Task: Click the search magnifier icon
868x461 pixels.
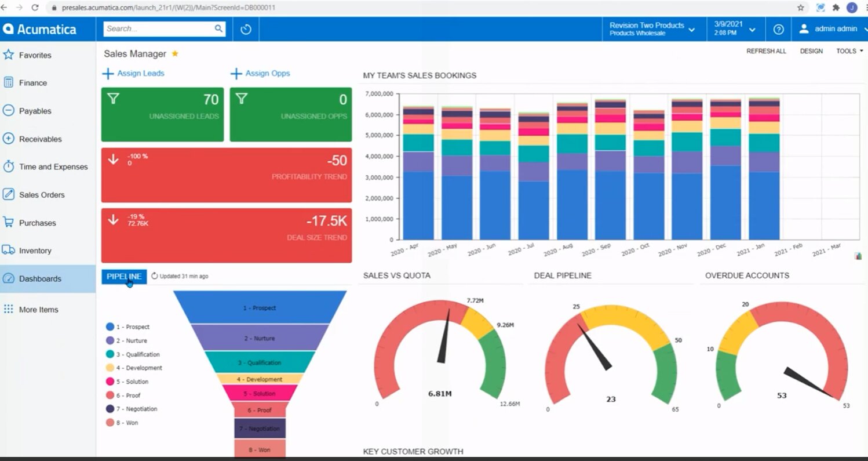Action: pyautogui.click(x=218, y=28)
